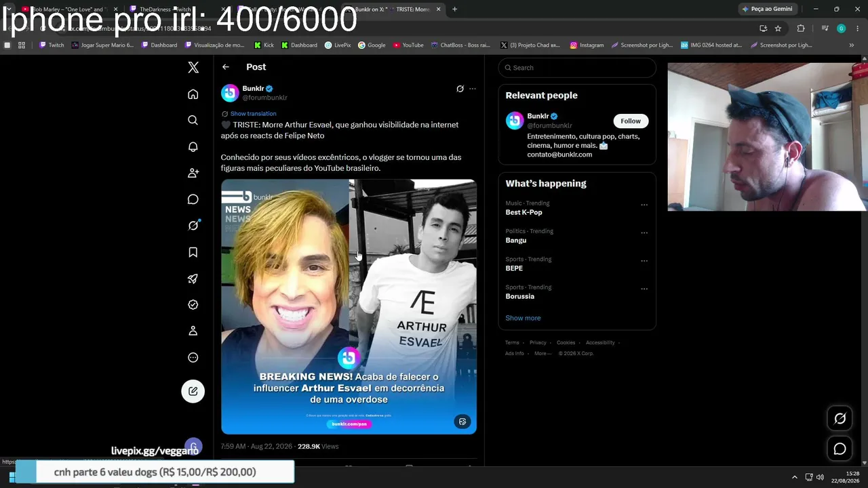The width and height of the screenshot is (868, 488).
Task: Open the LivePix bookmark
Action: 338,45
